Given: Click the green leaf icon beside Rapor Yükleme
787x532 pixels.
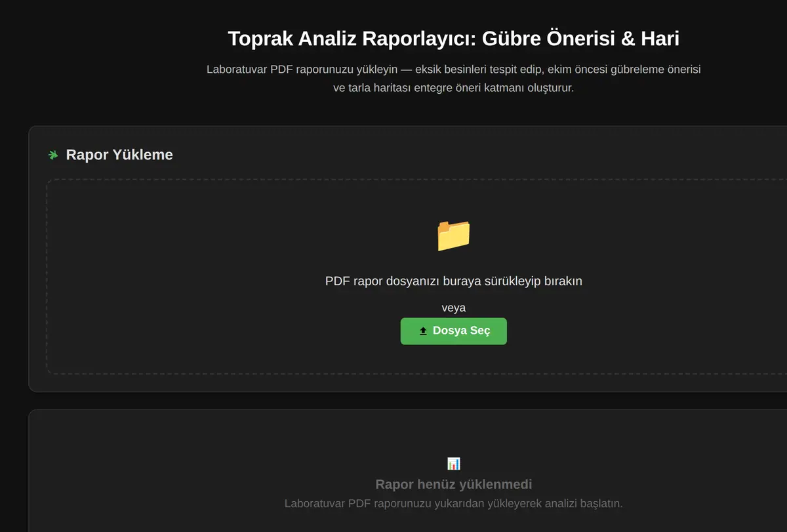Looking at the screenshot, I should pyautogui.click(x=53, y=155).
